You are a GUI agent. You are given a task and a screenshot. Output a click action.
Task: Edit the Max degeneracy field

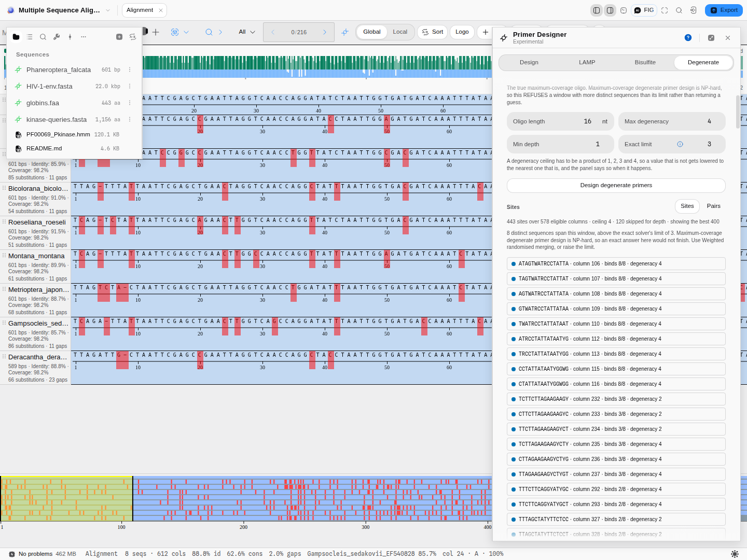click(x=672, y=121)
